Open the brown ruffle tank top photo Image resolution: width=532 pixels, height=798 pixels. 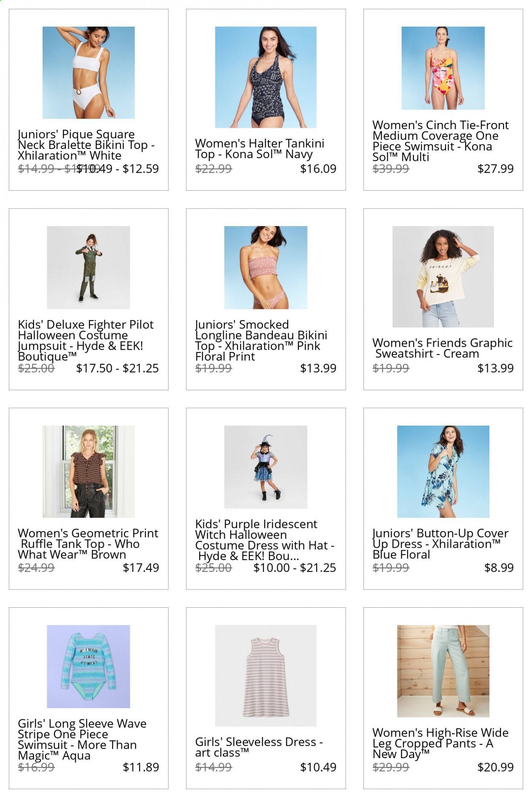point(89,472)
